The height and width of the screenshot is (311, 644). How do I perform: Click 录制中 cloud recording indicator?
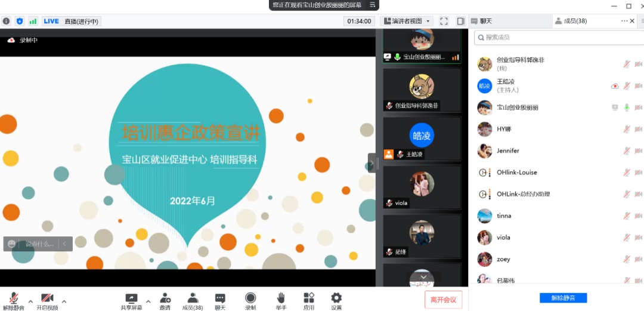pyautogui.click(x=22, y=41)
